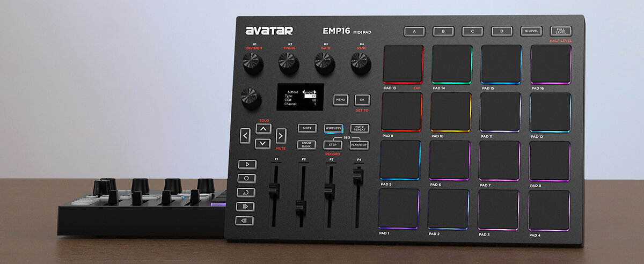Toggle the STEP sequencer button
Image resolution: width=644 pixels, height=264 pixels.
[x=333, y=145]
